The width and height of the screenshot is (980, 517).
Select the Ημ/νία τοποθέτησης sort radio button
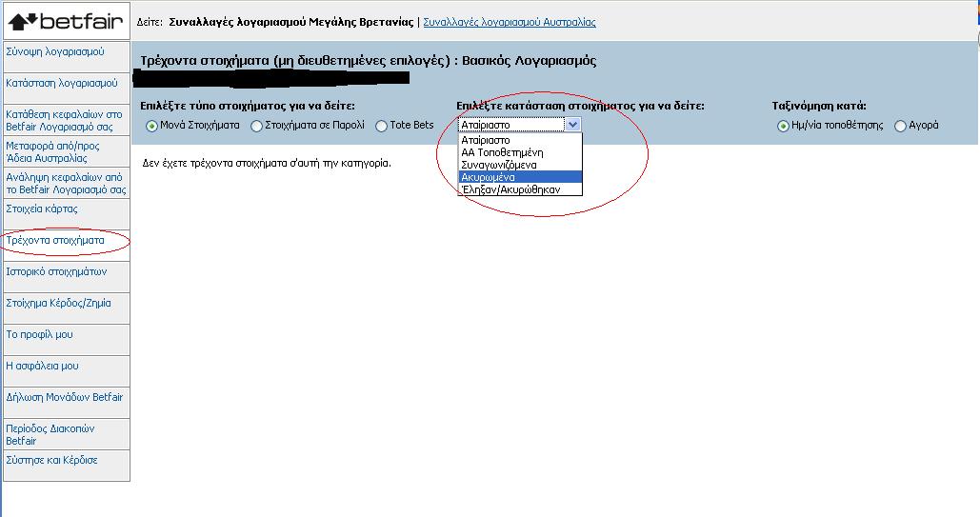coord(783,127)
